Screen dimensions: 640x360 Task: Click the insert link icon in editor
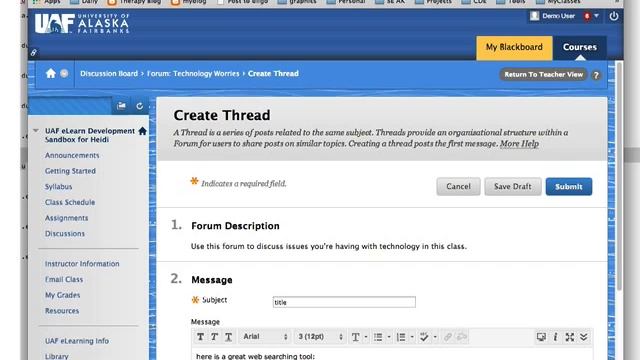[x=448, y=337]
